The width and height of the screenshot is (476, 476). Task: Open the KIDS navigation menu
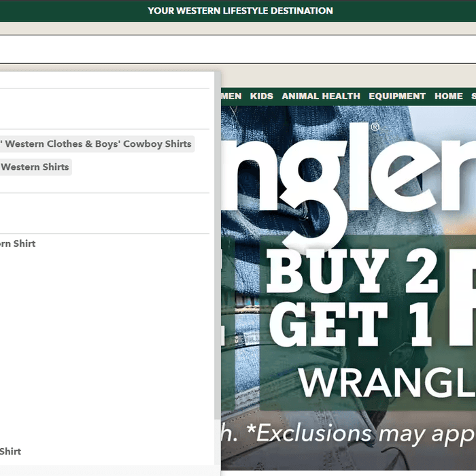(x=261, y=97)
